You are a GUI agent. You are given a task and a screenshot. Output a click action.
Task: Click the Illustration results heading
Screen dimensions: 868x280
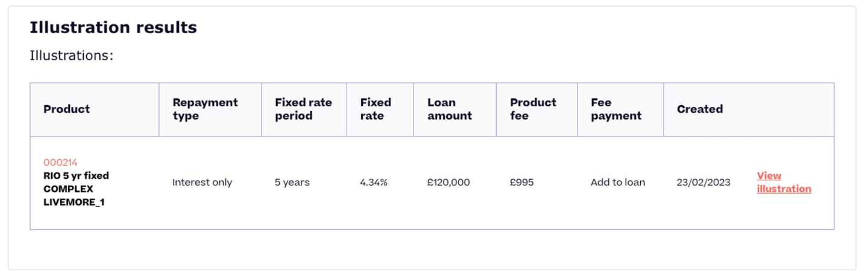[113, 27]
